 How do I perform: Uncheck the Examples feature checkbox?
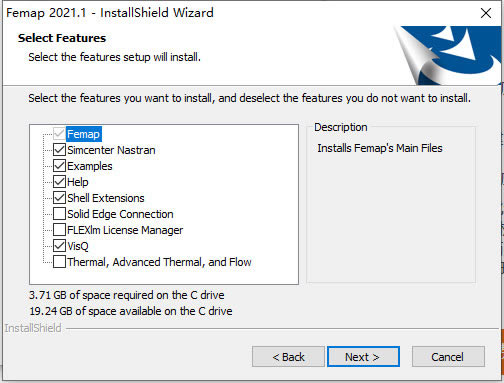59,166
